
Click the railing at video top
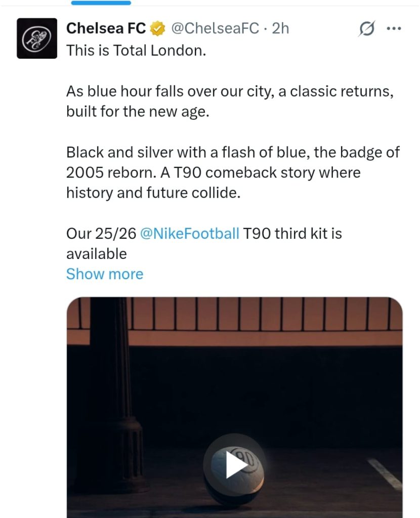pyautogui.click(x=235, y=314)
